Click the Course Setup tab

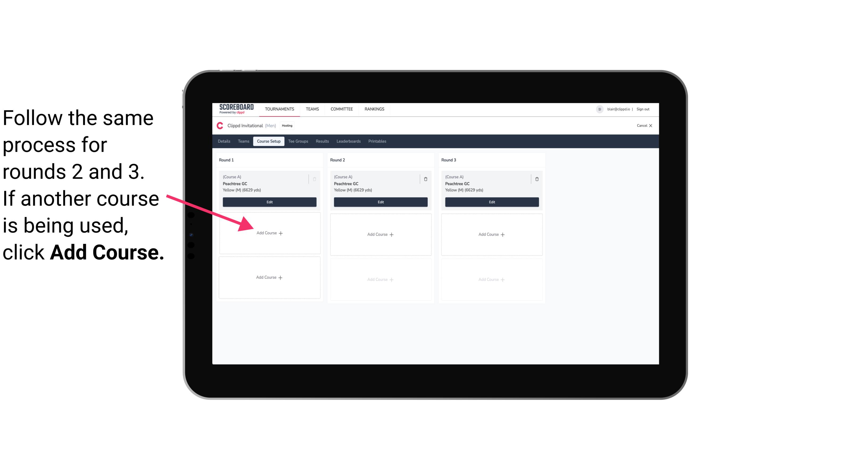click(267, 142)
